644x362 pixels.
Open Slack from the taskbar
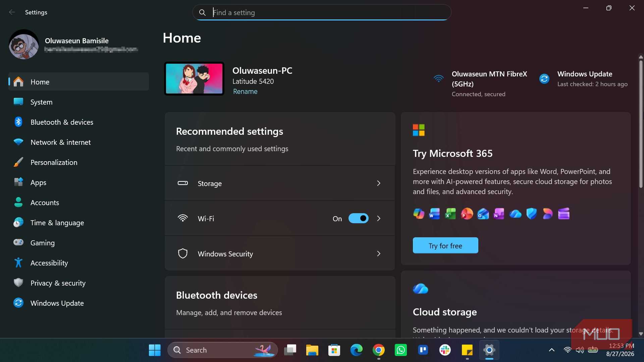[445, 350]
